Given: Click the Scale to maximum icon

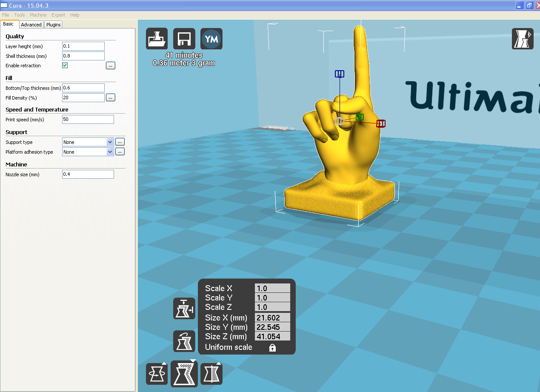Looking at the screenshot, I should coord(184,309).
